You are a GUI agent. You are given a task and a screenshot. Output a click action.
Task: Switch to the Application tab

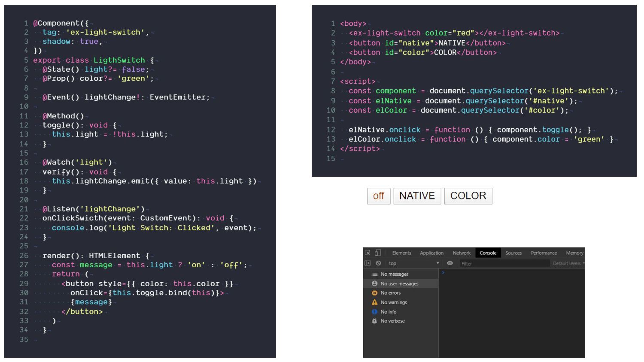click(x=431, y=253)
